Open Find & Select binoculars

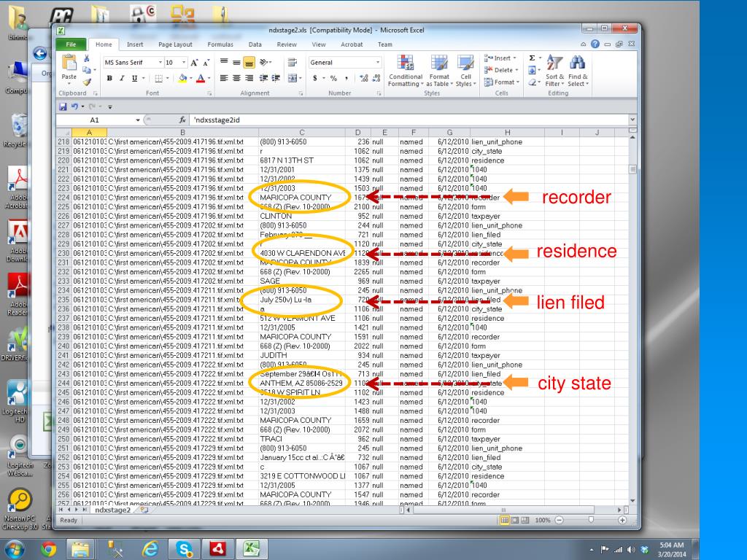pyautogui.click(x=578, y=71)
